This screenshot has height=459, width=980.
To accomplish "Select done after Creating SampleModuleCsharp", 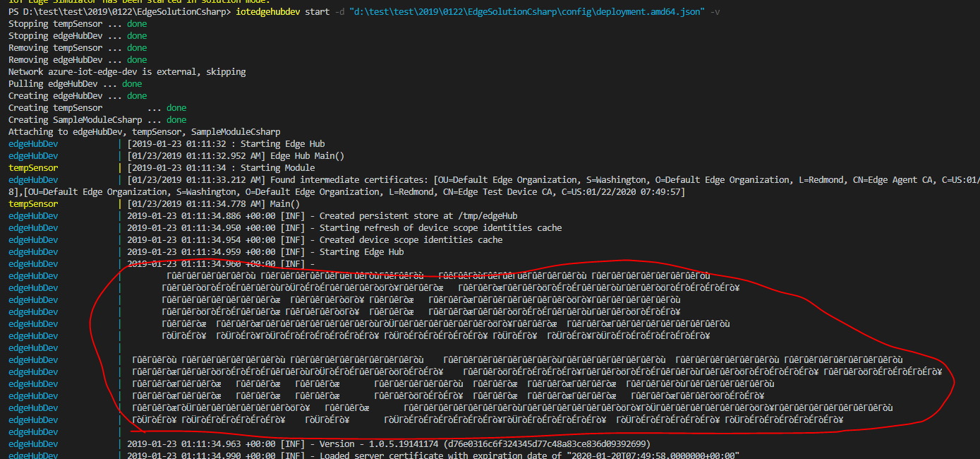I will pyautogui.click(x=176, y=119).
